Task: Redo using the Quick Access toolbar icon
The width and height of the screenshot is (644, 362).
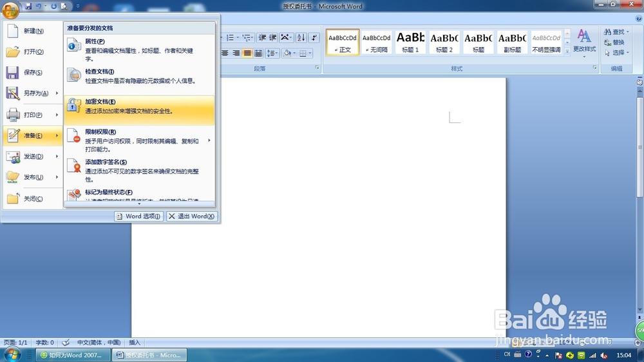Action: click(53, 6)
